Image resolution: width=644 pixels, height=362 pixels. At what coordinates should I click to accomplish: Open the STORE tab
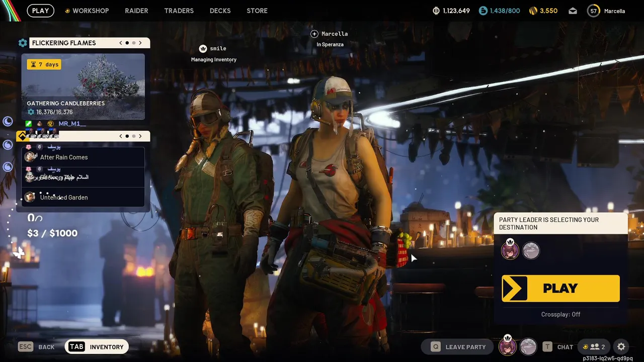click(x=257, y=11)
